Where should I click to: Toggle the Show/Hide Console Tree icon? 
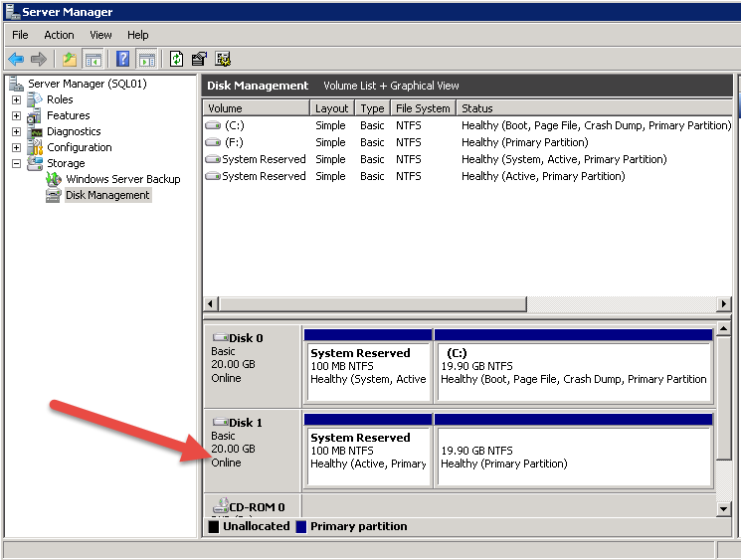click(x=93, y=60)
